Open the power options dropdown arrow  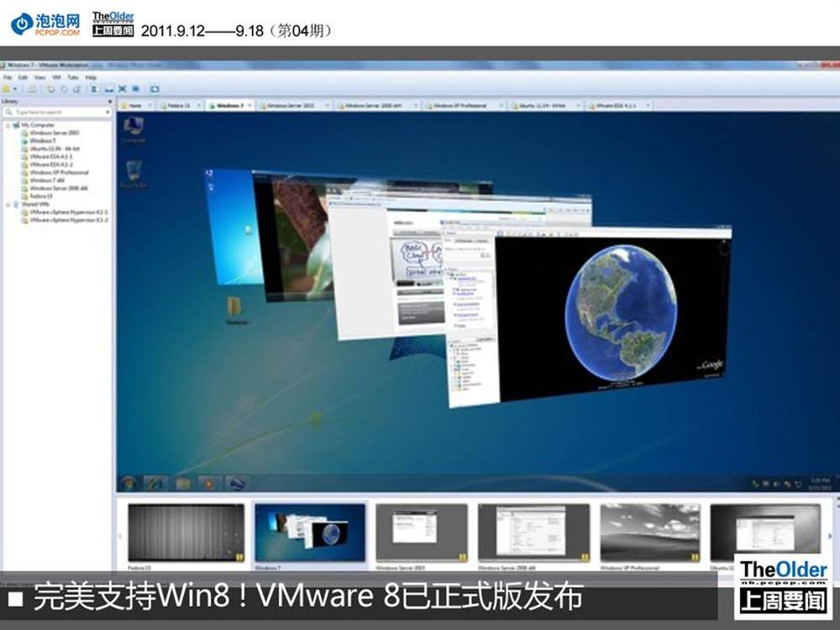(x=15, y=89)
